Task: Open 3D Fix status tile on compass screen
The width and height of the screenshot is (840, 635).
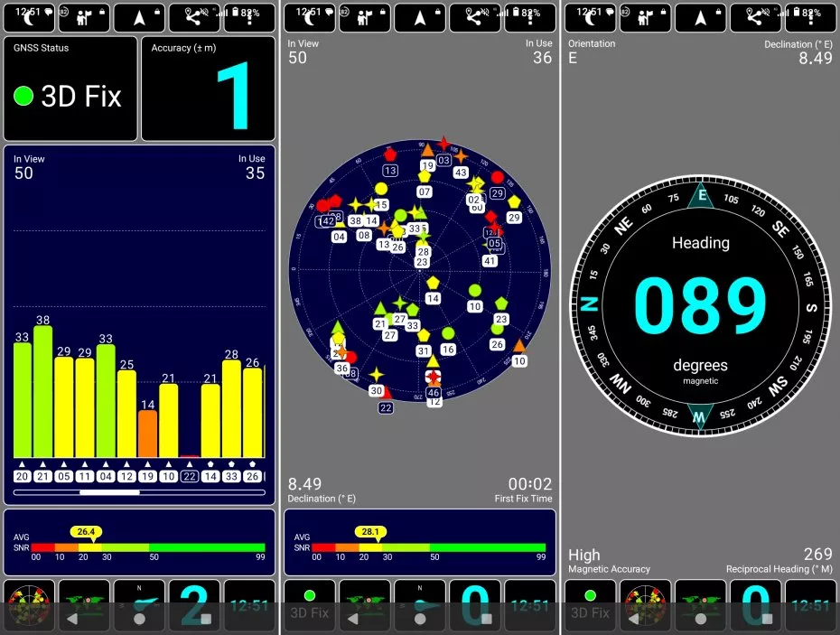Action: [591, 605]
